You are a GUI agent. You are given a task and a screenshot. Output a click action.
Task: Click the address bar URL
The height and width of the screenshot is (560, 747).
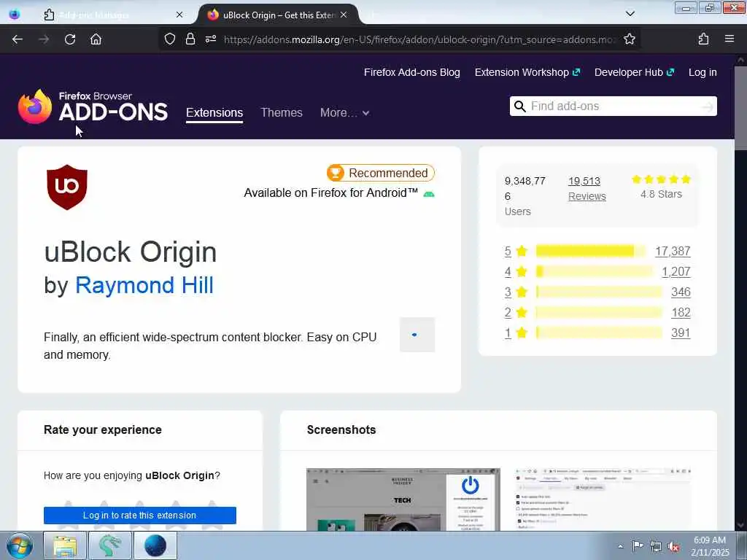[419, 39]
